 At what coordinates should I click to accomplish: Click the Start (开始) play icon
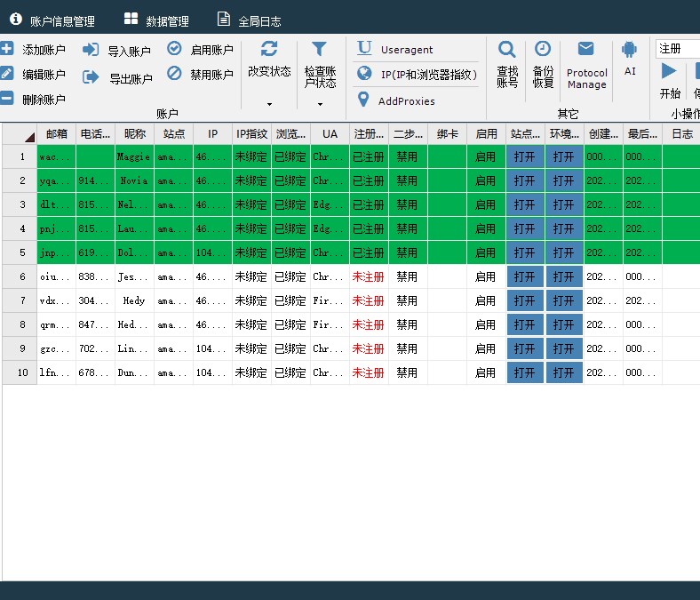pos(669,70)
